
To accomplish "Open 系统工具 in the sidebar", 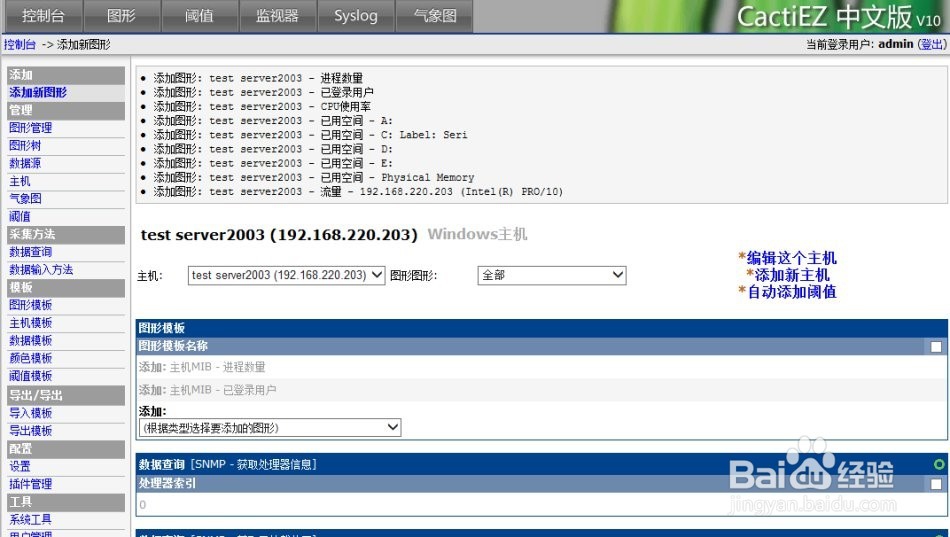I will click(30, 520).
